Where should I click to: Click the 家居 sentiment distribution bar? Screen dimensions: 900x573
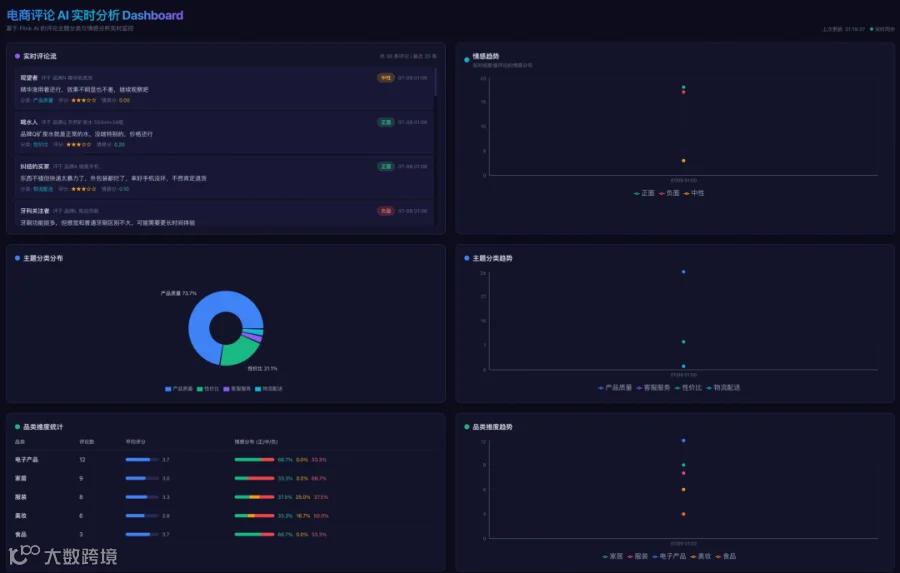pyautogui.click(x=254, y=478)
